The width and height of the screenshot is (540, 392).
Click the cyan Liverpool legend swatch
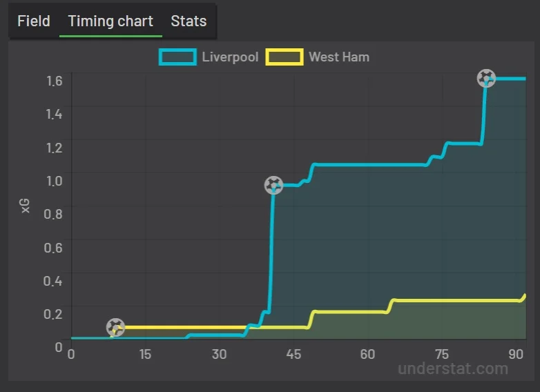click(177, 57)
